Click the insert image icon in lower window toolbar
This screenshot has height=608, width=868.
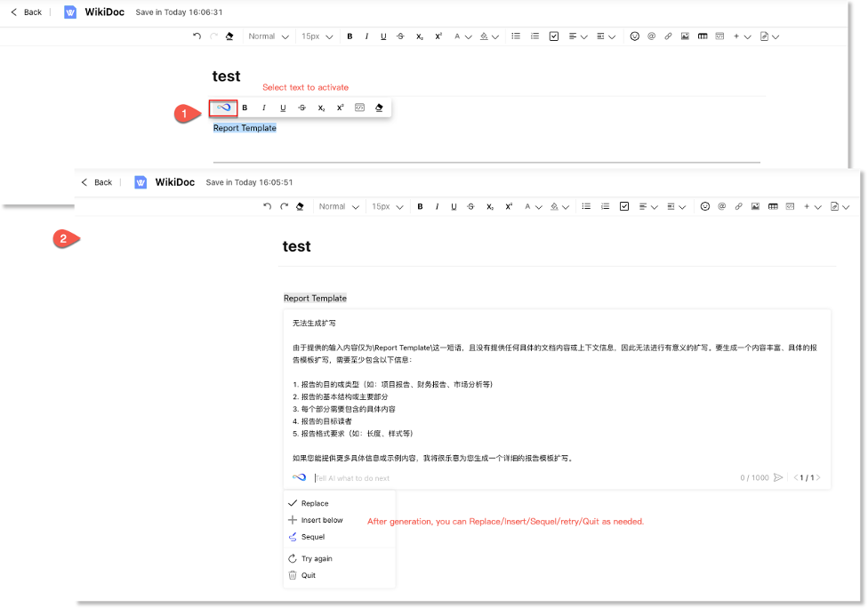pyautogui.click(x=755, y=206)
